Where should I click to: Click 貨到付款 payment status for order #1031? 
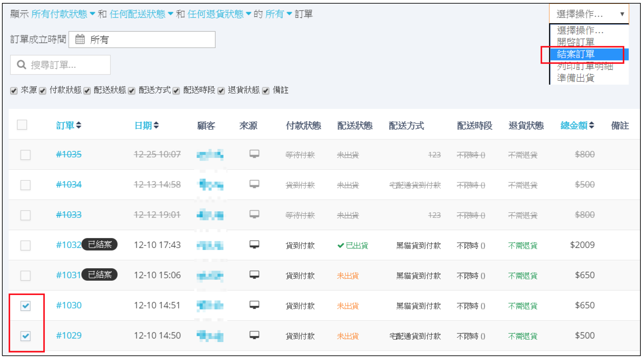coord(300,276)
